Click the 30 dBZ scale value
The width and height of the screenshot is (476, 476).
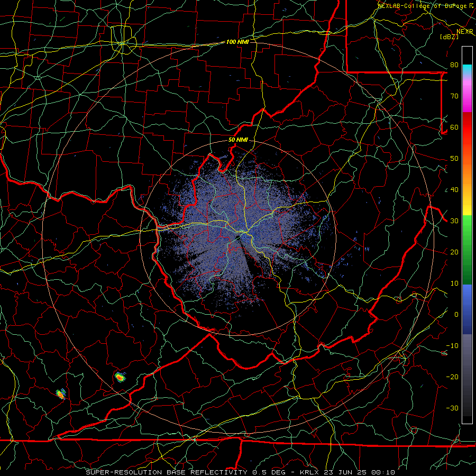point(454,221)
